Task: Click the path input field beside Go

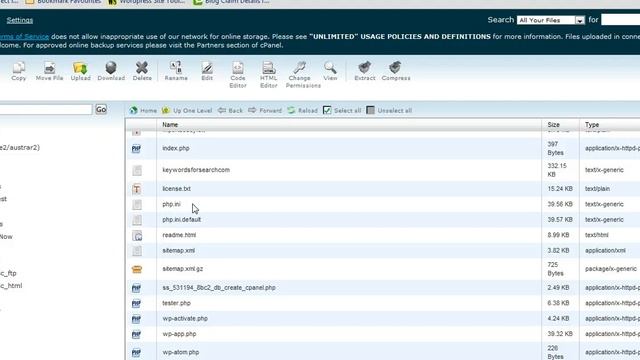Action: pyautogui.click(x=46, y=109)
